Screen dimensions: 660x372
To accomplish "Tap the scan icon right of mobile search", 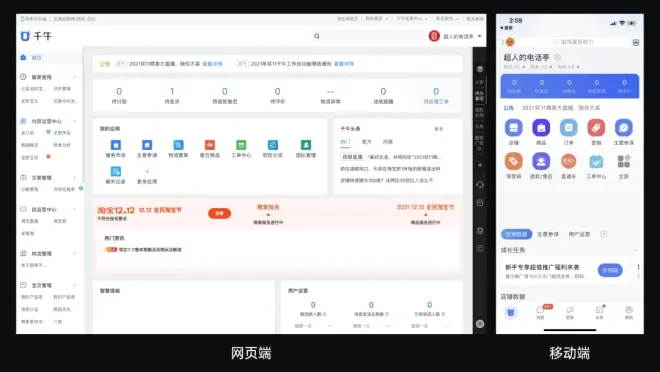I will pyautogui.click(x=636, y=43).
